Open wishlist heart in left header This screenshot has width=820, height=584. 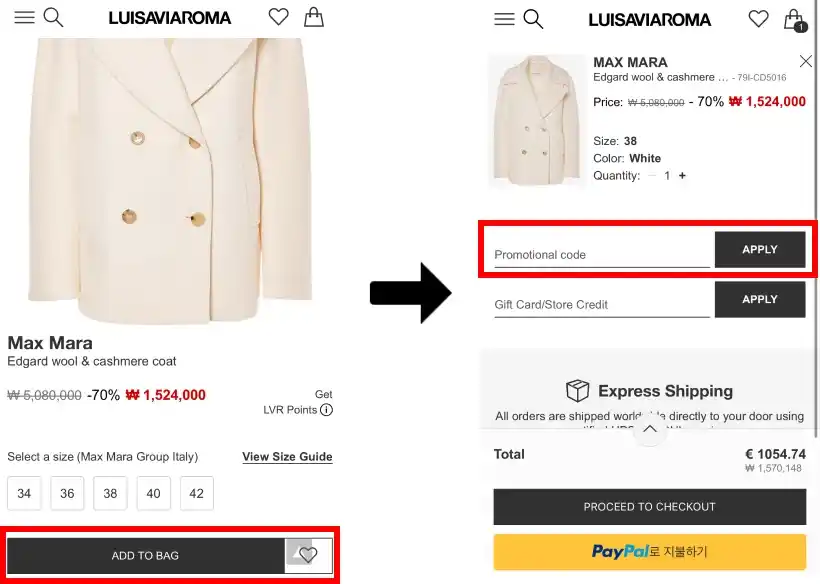click(279, 17)
